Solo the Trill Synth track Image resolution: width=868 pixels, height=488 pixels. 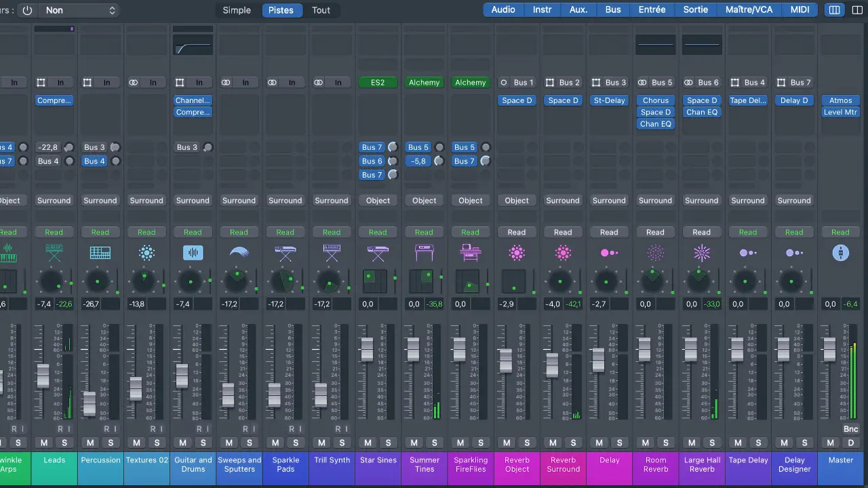coord(342,443)
